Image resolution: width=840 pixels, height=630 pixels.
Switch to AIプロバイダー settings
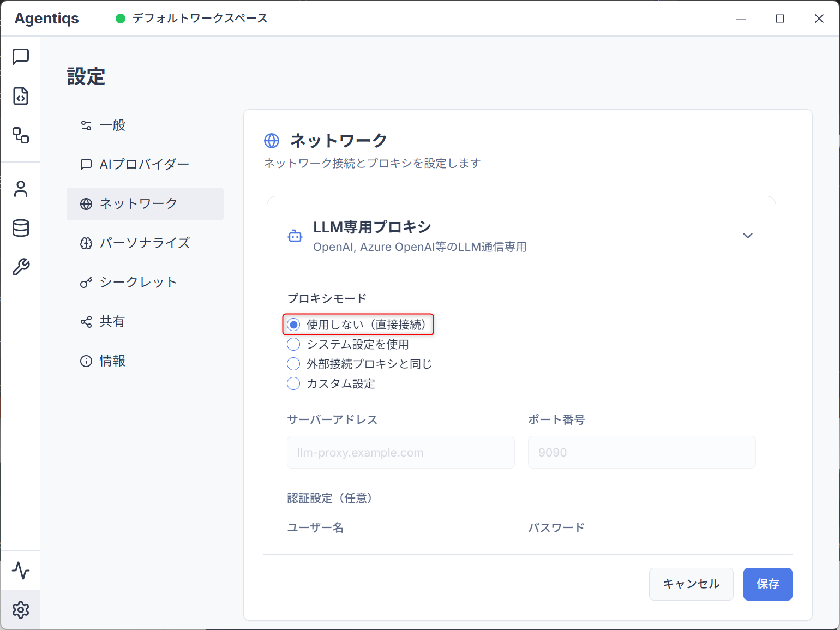click(x=143, y=164)
